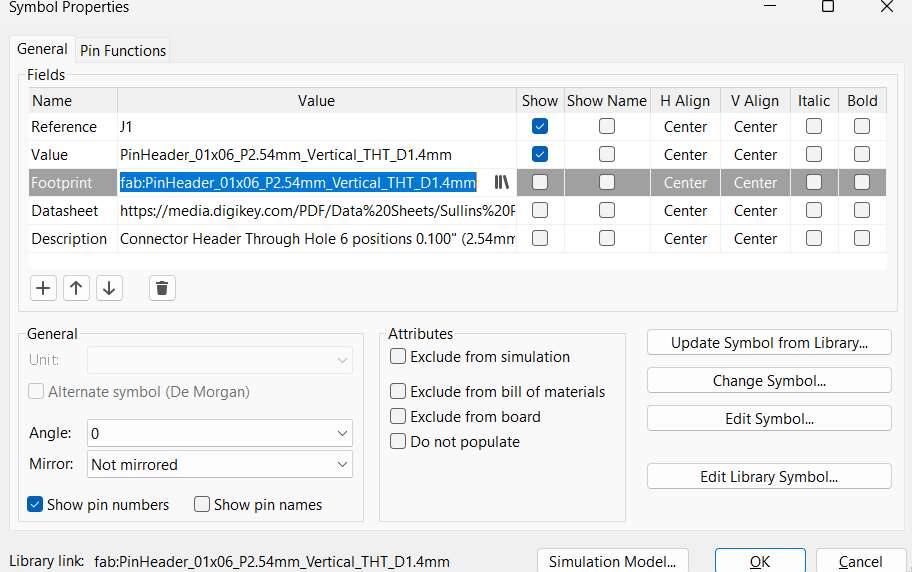The height and width of the screenshot is (572, 912).
Task: Click the Datasheet URL value field
Action: coord(317,211)
